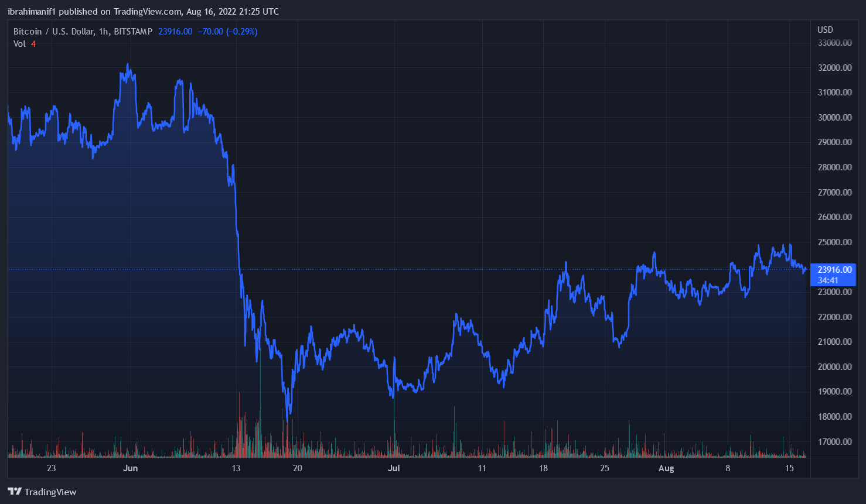Select the 23 date marker on time axis
The height and width of the screenshot is (504, 866).
click(52, 468)
